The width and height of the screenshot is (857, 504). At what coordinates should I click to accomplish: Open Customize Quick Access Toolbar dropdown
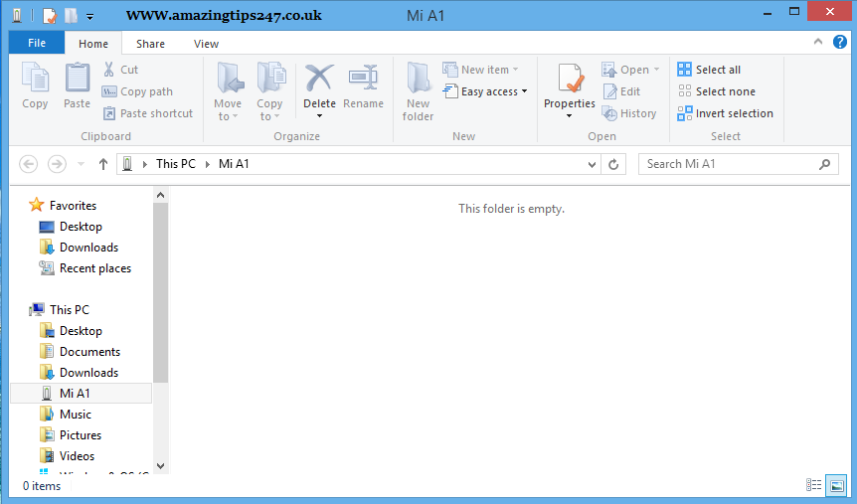[x=89, y=16]
